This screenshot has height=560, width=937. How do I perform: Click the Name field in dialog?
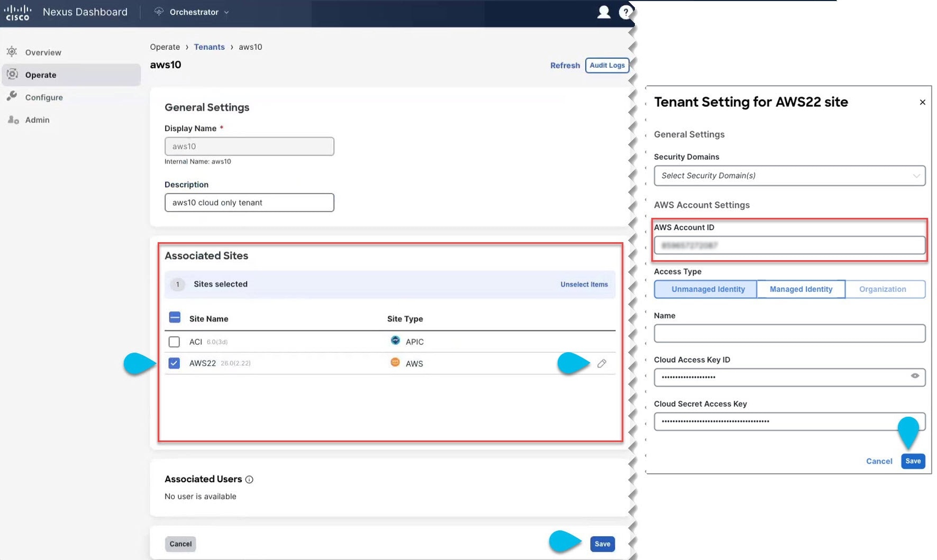coord(789,334)
